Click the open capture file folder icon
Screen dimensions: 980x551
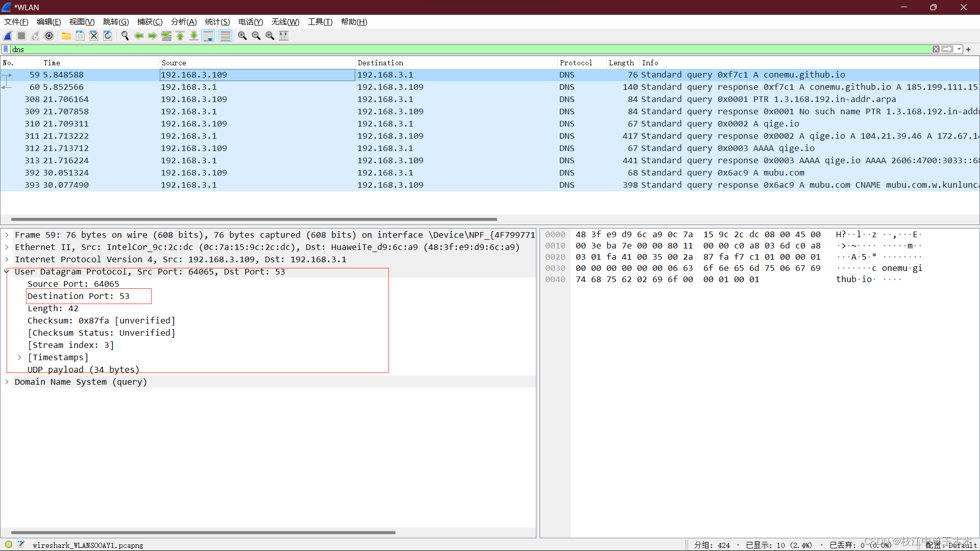point(66,36)
